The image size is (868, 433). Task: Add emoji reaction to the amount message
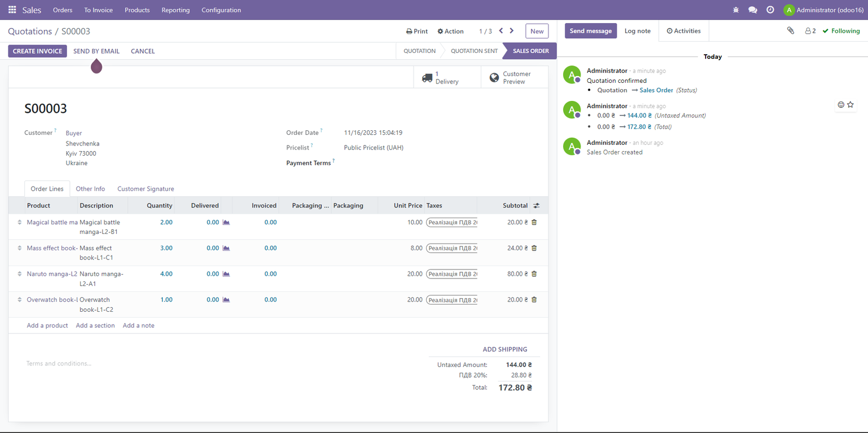(841, 105)
